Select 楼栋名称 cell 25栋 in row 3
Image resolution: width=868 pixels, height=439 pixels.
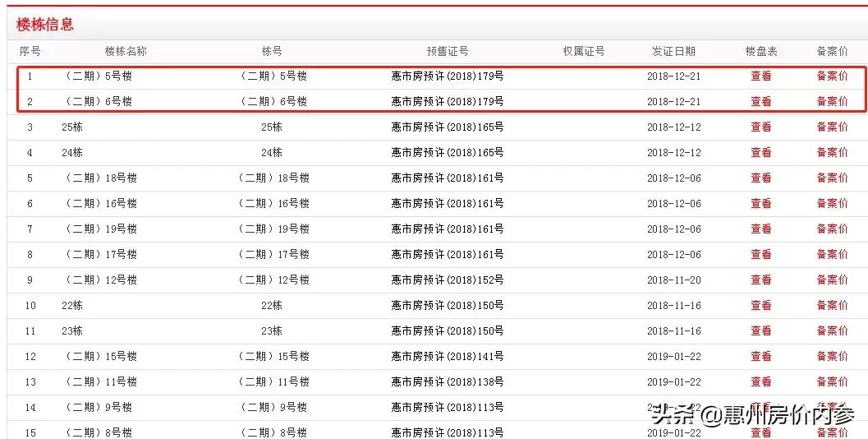point(72,127)
